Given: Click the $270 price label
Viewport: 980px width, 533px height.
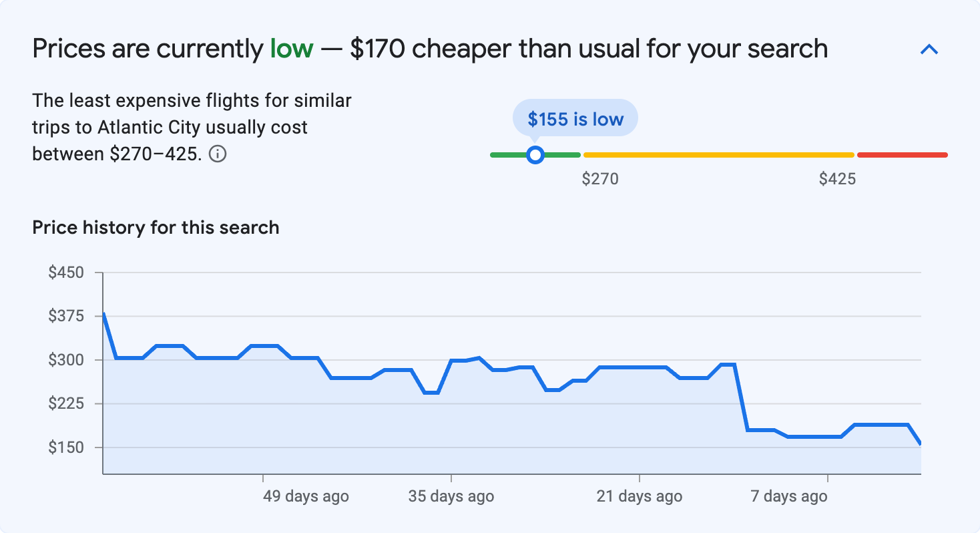Looking at the screenshot, I should 601,178.
